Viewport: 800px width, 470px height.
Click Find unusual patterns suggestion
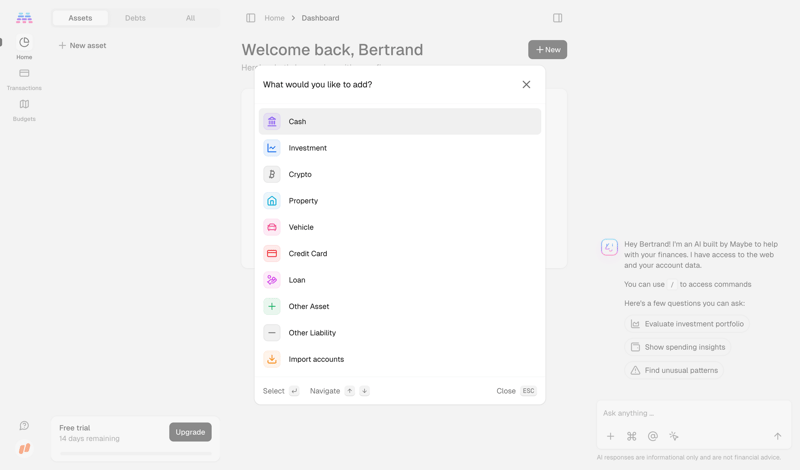[674, 370]
